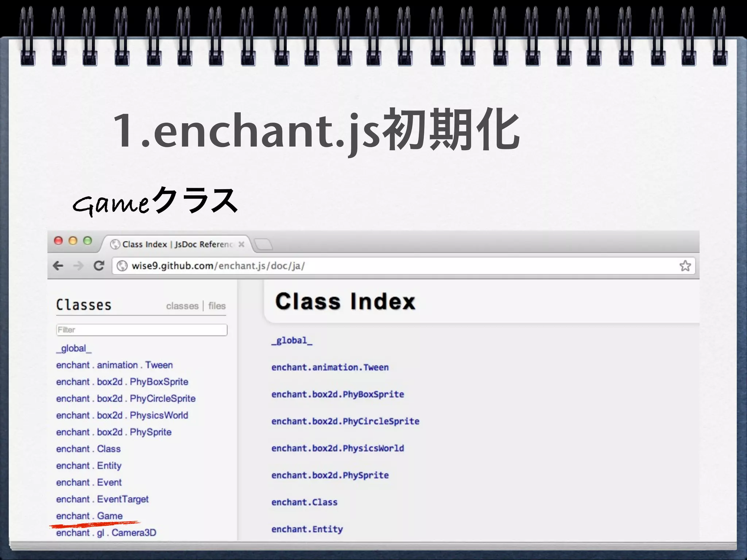Open enchant . Entity in sidebar
This screenshot has height=560, width=747.
tap(89, 466)
